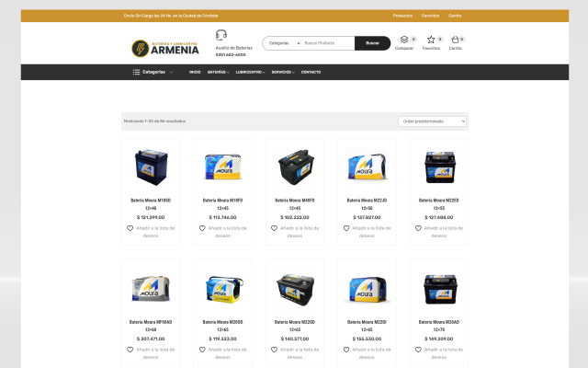Expand the Categorías menu in dark bar

click(x=153, y=72)
